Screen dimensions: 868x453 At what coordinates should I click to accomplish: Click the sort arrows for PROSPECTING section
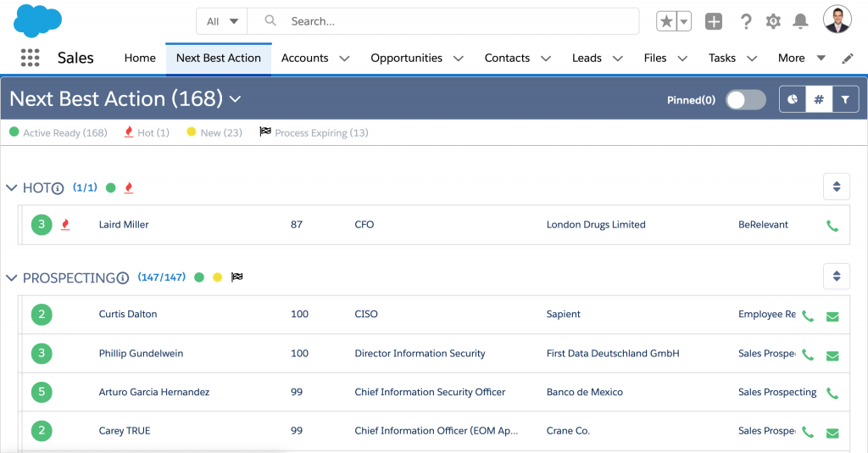[837, 276]
